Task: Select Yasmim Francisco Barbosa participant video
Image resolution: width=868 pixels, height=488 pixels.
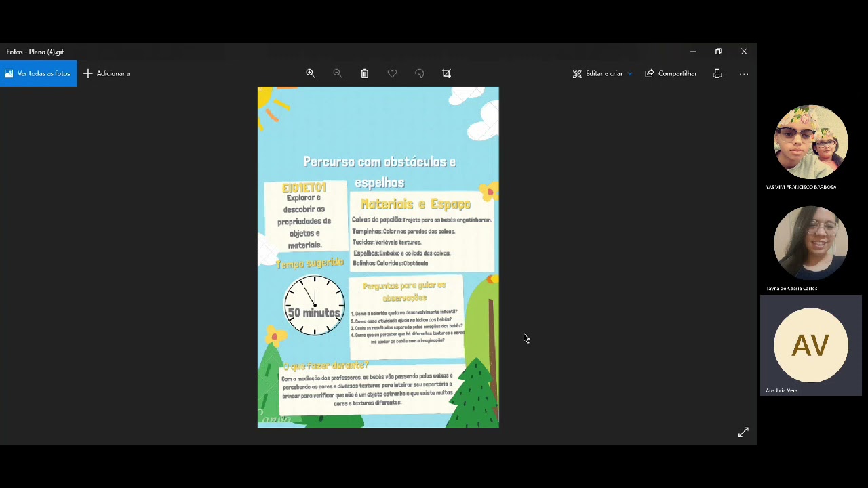Action: click(x=811, y=142)
